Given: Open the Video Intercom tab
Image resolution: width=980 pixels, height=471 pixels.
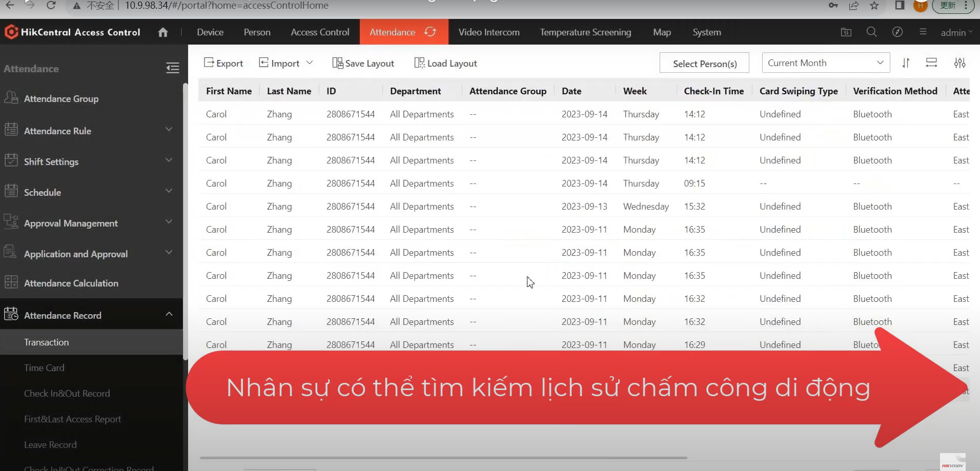Looking at the screenshot, I should [488, 32].
